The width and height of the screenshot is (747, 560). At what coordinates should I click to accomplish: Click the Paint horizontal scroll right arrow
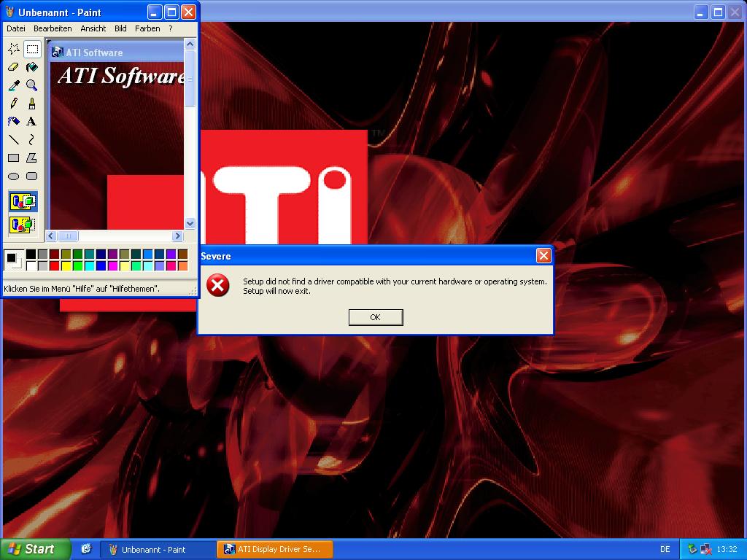(178, 236)
